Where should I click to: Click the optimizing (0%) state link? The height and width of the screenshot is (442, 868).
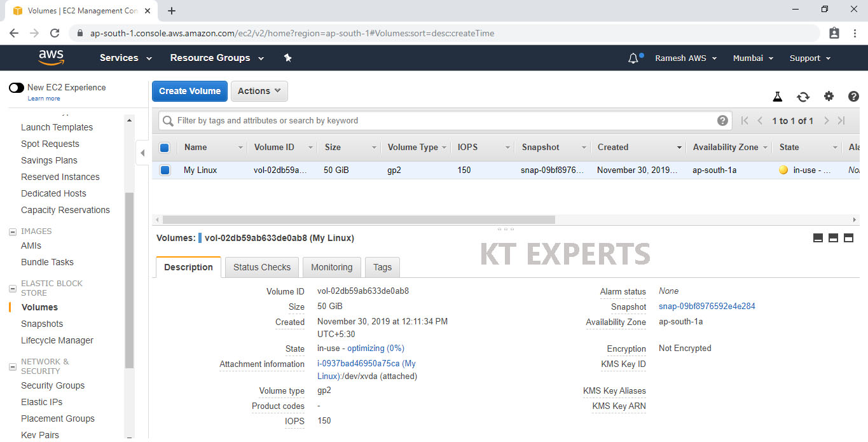[376, 348]
